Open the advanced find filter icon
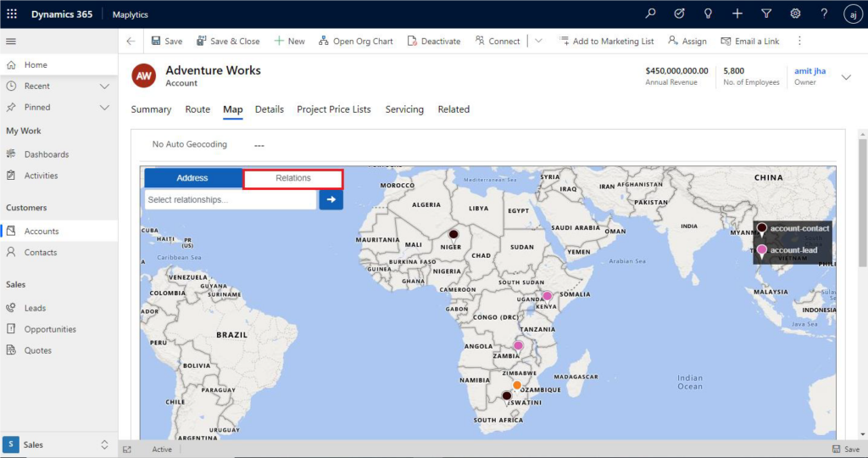This screenshot has height=458, width=868. coord(766,14)
